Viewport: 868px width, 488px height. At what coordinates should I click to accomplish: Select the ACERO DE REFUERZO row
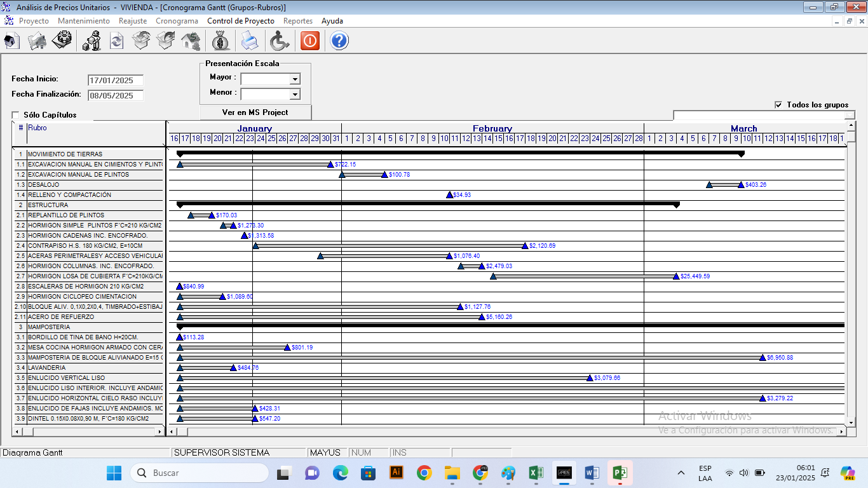89,317
